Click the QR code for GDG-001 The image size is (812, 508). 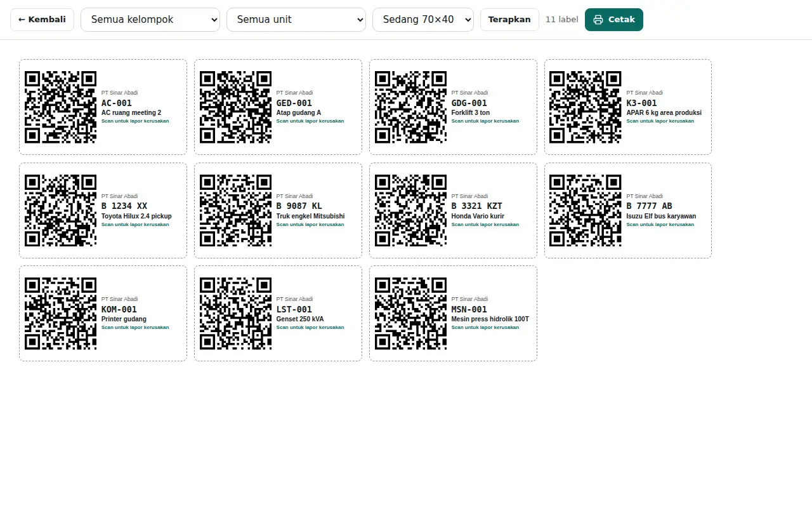point(410,107)
